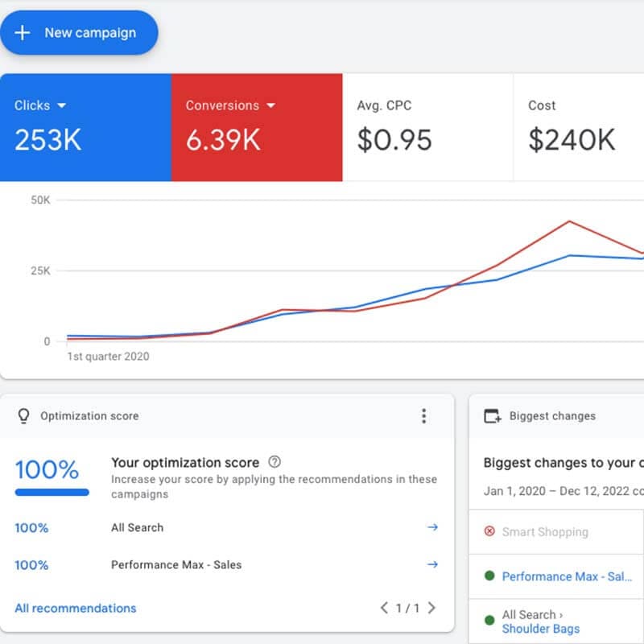This screenshot has width=644, height=644.
Task: Open the Performance Max campaign link
Action: 567,576
